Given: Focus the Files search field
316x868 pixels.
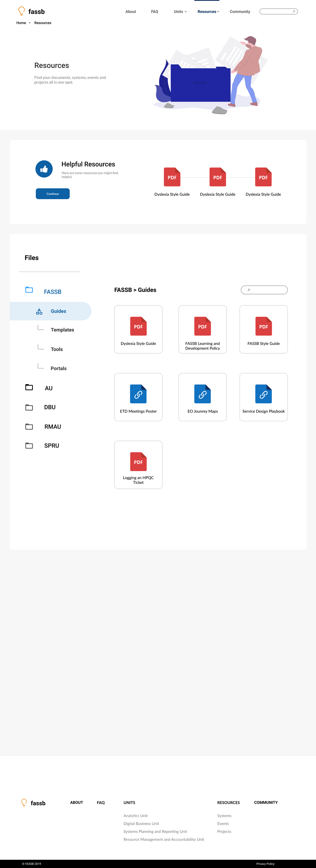Looking at the screenshot, I should 264,290.
